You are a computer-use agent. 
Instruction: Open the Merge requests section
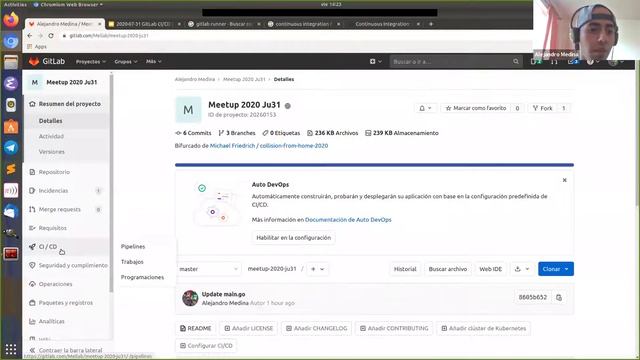point(59,209)
